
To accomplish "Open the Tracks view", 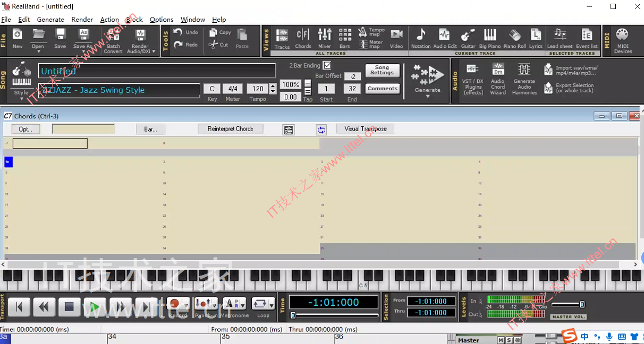I will (x=282, y=39).
